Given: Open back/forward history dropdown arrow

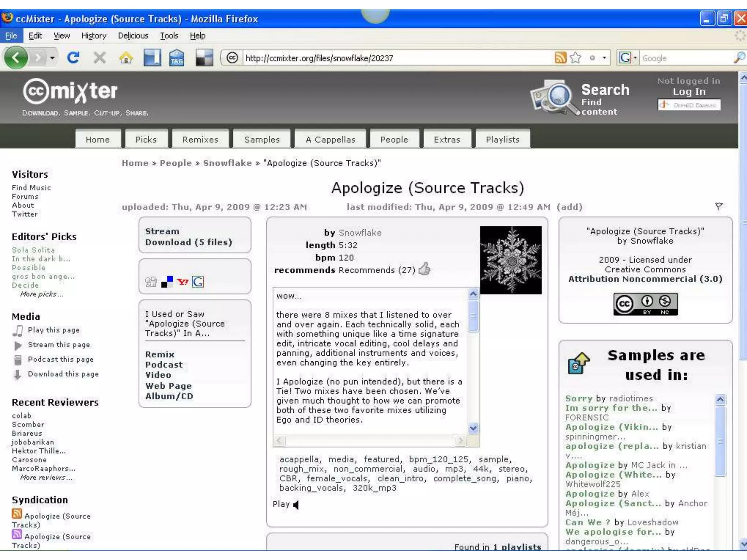Looking at the screenshot, I should point(53,58).
